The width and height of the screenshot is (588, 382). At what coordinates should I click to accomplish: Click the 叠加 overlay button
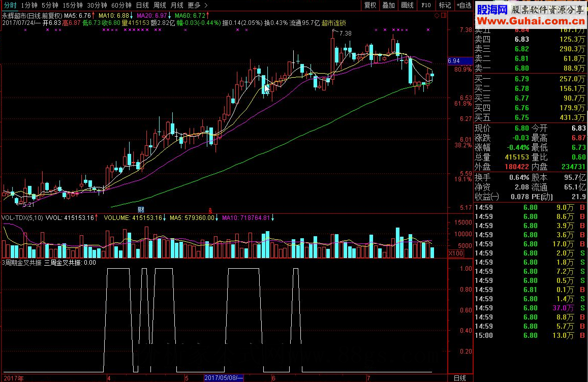point(388,5)
